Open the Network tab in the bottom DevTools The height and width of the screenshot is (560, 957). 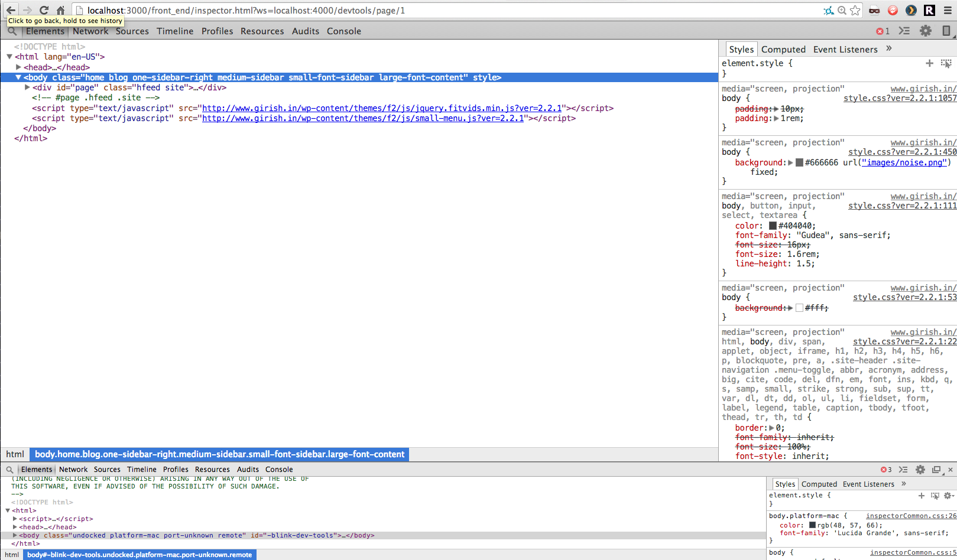pyautogui.click(x=73, y=470)
